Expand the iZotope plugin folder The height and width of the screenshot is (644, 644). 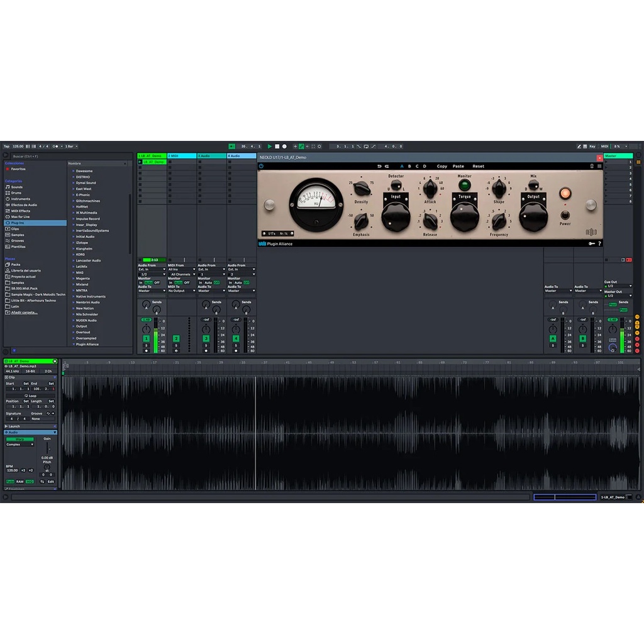pyautogui.click(x=74, y=242)
